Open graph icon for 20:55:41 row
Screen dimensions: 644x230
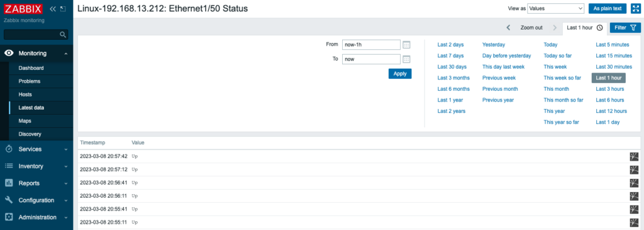634,209
